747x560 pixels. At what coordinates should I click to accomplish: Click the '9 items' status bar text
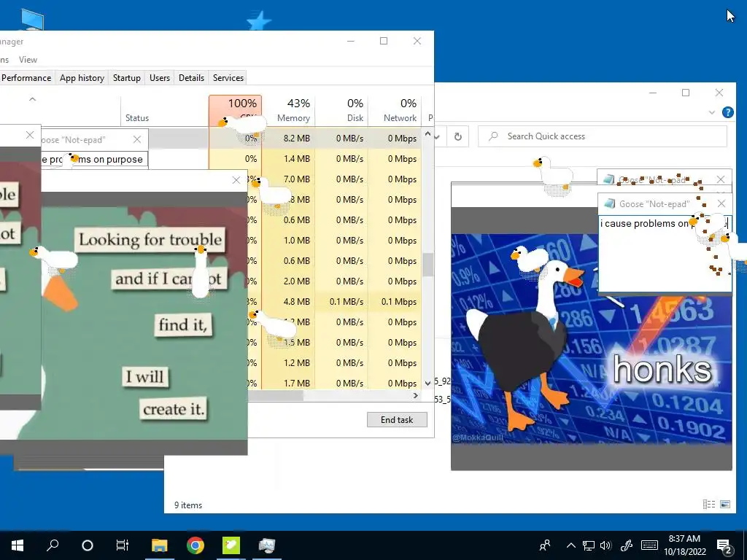[188, 505]
